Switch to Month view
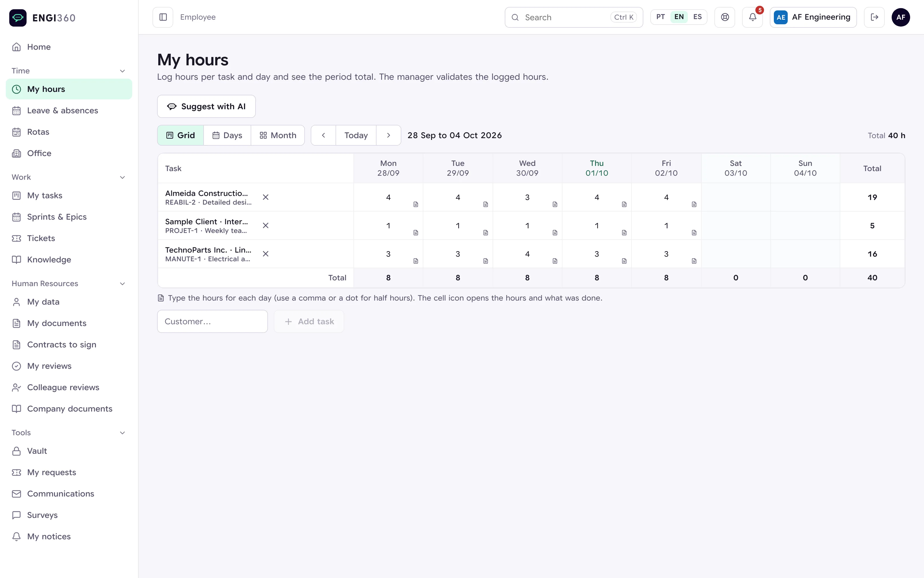The width and height of the screenshot is (924, 578). (x=277, y=135)
